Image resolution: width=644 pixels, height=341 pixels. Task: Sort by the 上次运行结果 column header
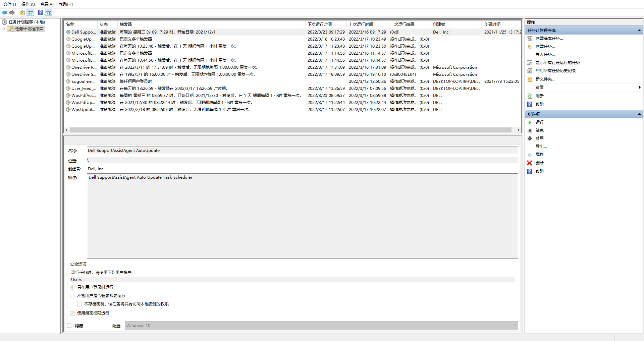tap(409, 24)
